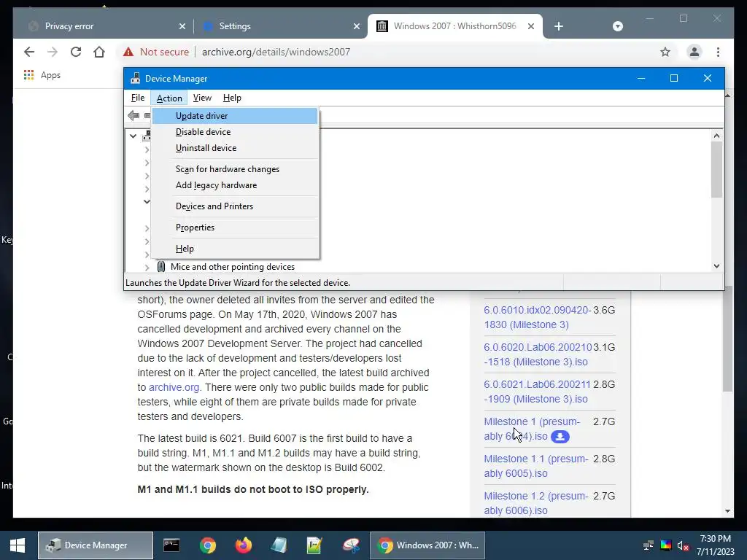The height and width of the screenshot is (560, 747).
Task: Launch Google Chrome from taskbar pinned icon
Action: pos(208,545)
